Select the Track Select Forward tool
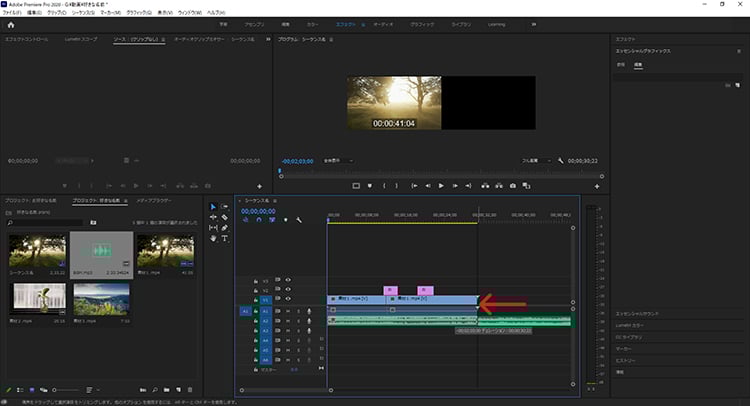Viewport: 750px width, 406px height. coord(224,207)
